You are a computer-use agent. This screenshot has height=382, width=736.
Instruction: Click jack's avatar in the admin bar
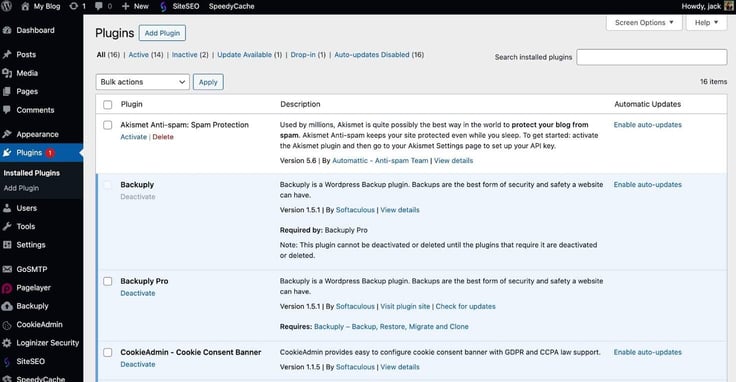[729, 6]
